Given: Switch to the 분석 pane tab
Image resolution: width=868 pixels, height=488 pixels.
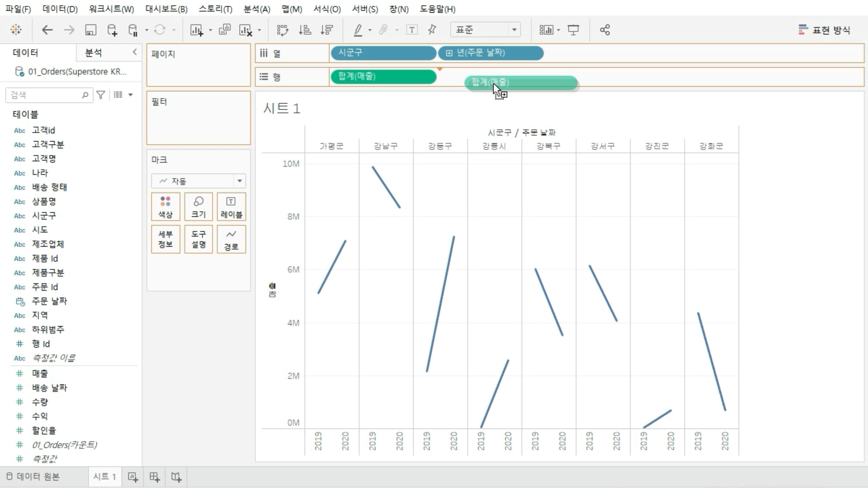Looking at the screenshot, I should click(94, 53).
